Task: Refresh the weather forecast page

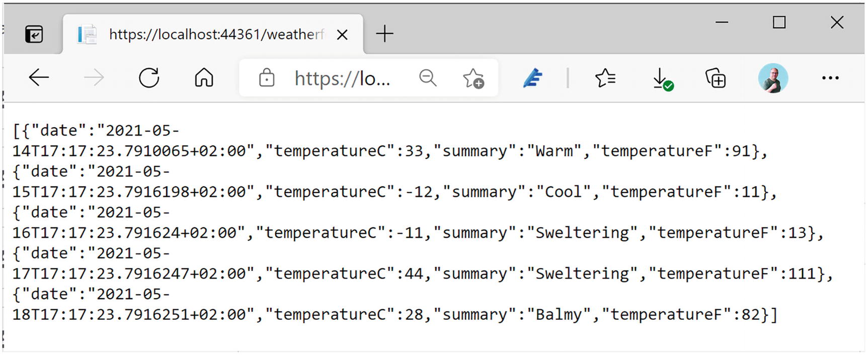Action: pyautogui.click(x=149, y=78)
